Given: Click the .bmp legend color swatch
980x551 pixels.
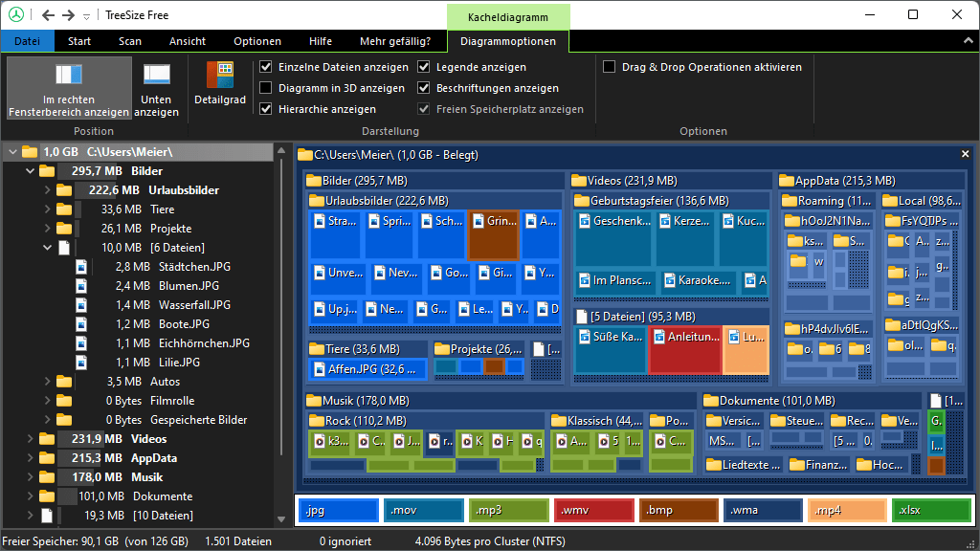Looking at the screenshot, I should [x=679, y=511].
